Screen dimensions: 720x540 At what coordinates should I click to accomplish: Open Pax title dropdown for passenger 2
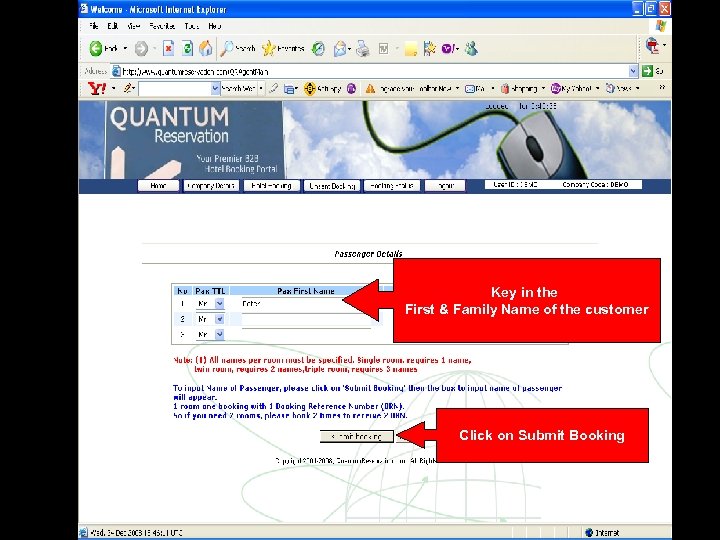219,319
